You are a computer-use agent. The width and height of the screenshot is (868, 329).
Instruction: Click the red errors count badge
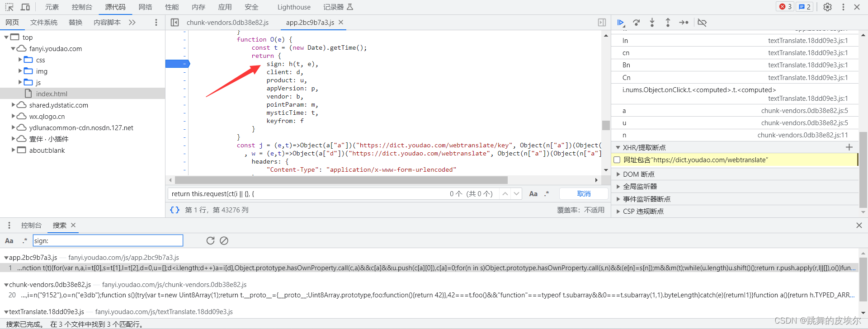tap(786, 7)
